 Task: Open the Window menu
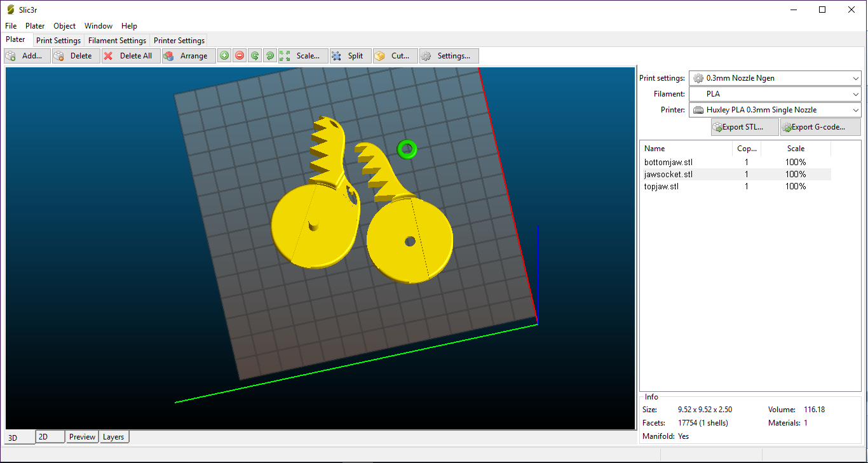tap(98, 26)
